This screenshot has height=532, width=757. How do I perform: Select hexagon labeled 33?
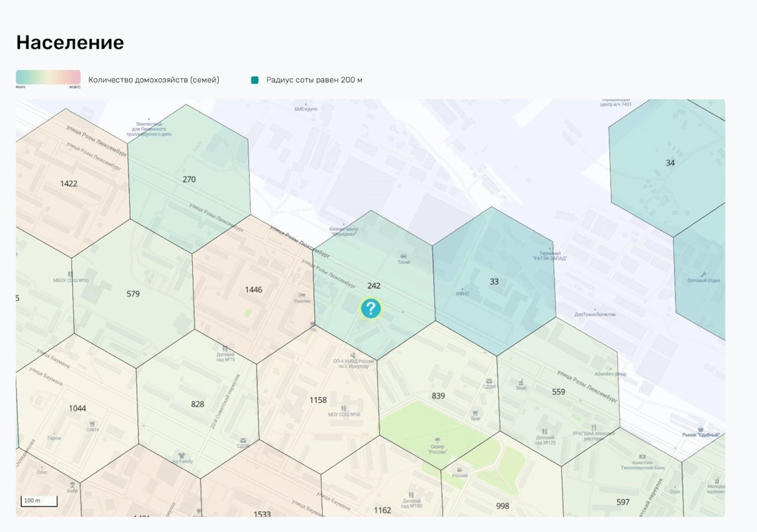(494, 281)
